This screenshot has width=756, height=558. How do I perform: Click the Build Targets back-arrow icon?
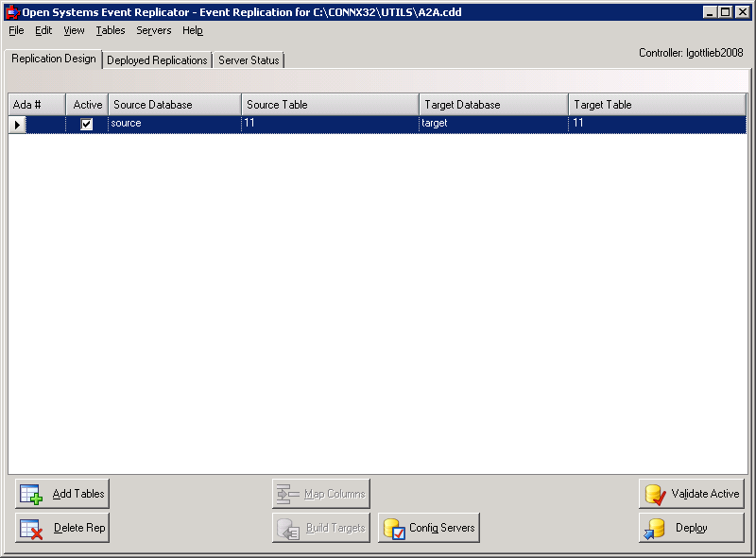291,527
